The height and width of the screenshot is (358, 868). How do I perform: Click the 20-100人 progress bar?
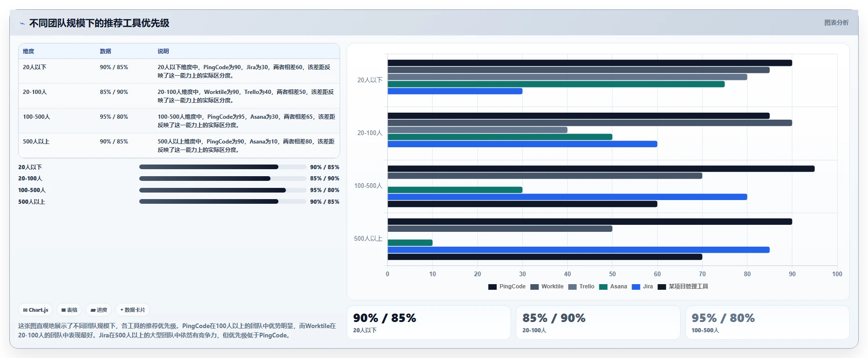click(223, 179)
